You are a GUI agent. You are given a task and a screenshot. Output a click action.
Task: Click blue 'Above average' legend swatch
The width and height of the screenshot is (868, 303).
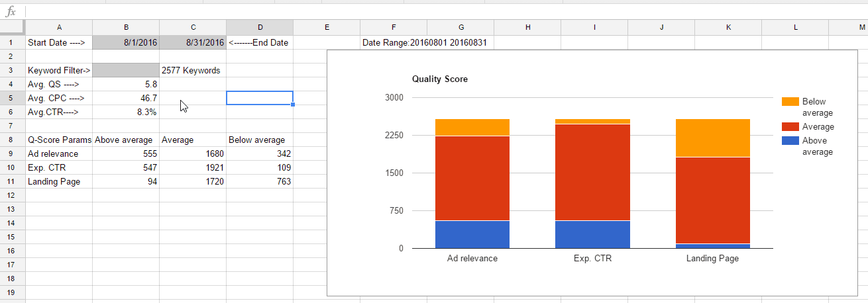tap(790, 140)
